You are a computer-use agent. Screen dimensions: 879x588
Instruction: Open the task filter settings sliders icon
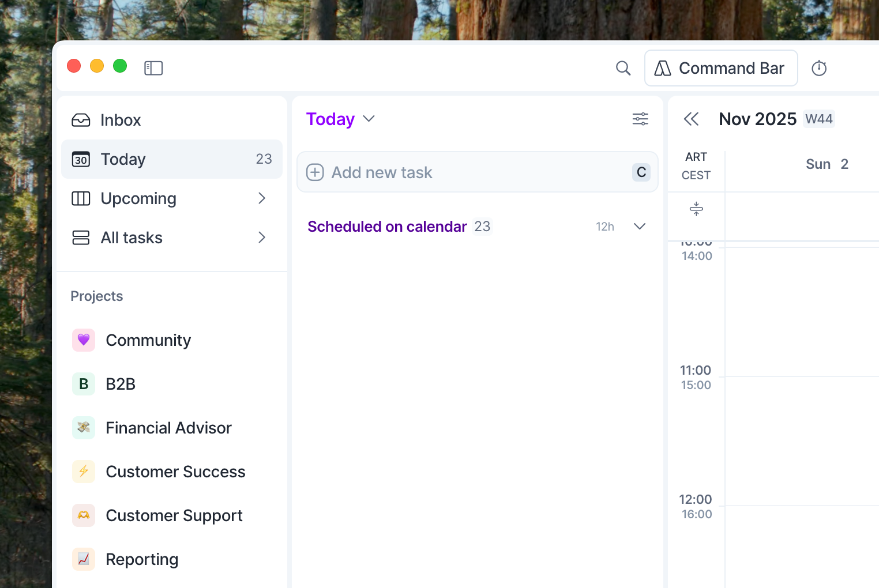640,119
